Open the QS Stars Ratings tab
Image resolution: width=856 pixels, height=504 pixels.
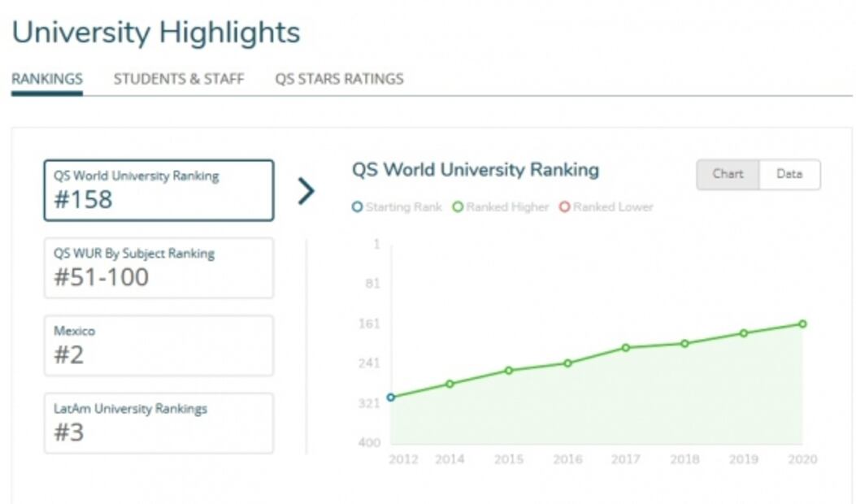[x=339, y=79]
